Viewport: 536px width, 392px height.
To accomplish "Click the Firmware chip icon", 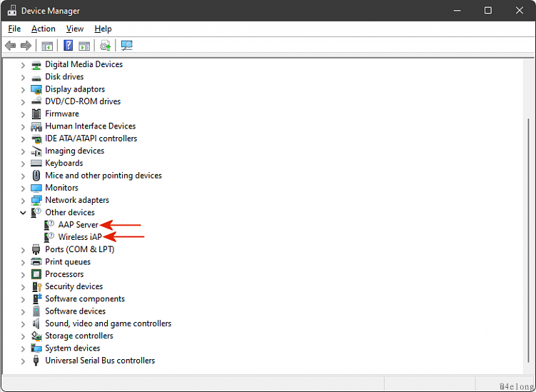I will point(36,114).
